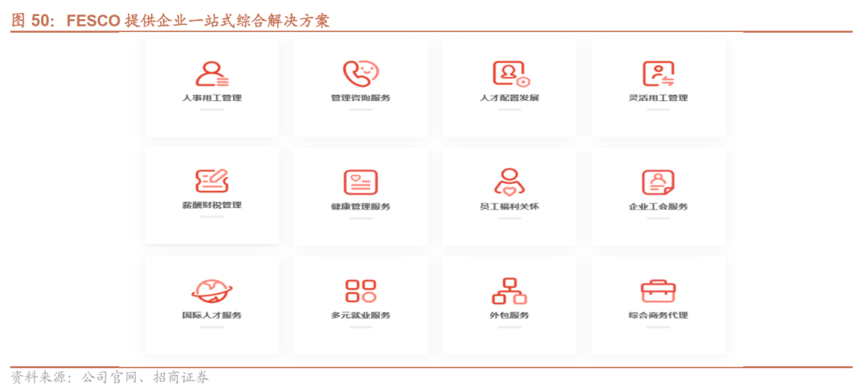Image resolution: width=868 pixels, height=388 pixels.
Task: Go to the 员工福利关怀 label
Action: [510, 206]
